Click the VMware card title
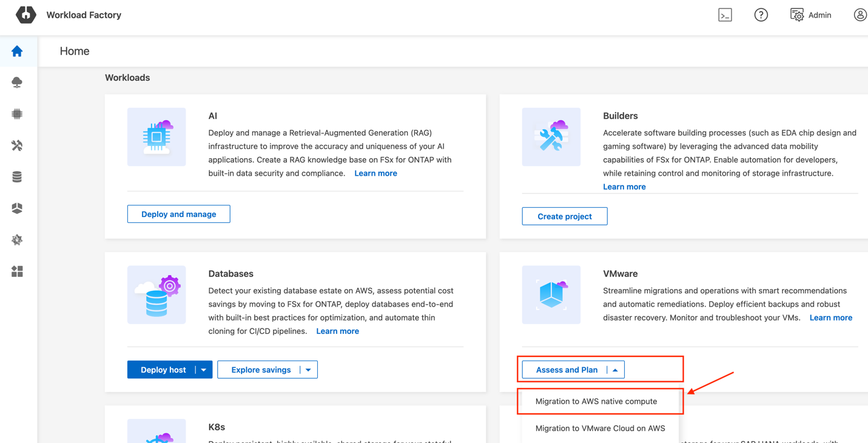This screenshot has width=868, height=443. pos(621,274)
